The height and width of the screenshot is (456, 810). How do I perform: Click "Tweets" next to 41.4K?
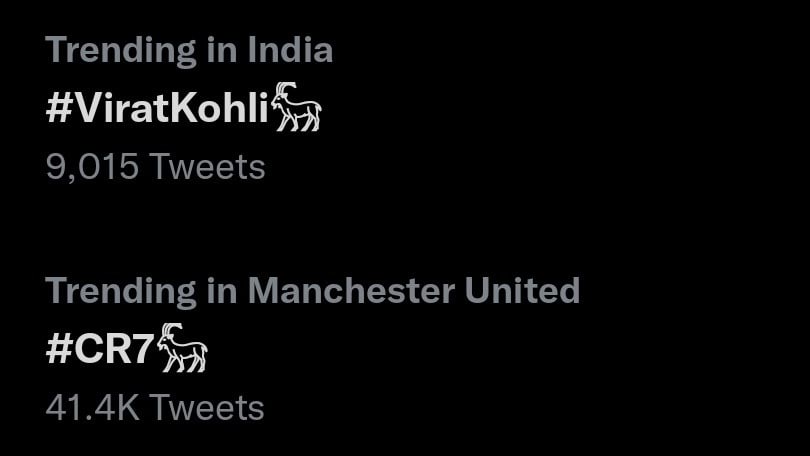[x=207, y=408]
